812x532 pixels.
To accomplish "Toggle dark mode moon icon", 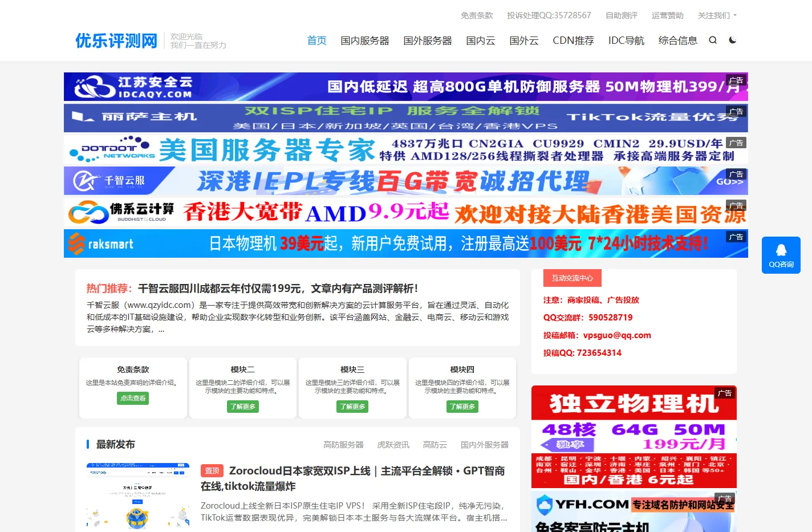I will click(733, 40).
